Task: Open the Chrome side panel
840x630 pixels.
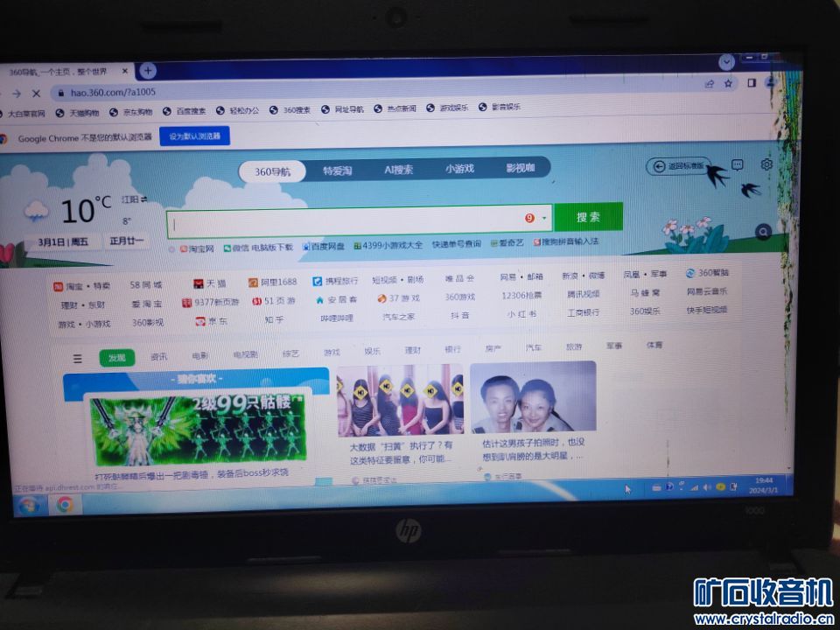Action: pos(752,83)
